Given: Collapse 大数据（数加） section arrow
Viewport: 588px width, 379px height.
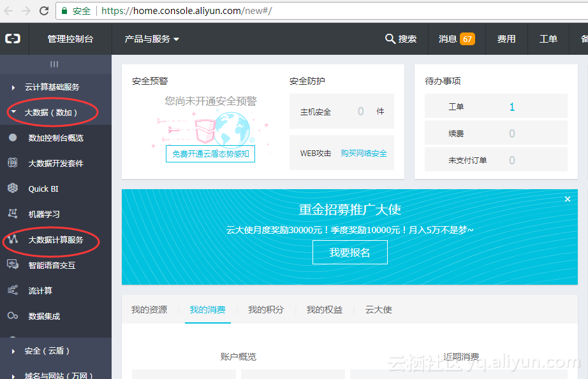Looking at the screenshot, I should click(x=13, y=112).
